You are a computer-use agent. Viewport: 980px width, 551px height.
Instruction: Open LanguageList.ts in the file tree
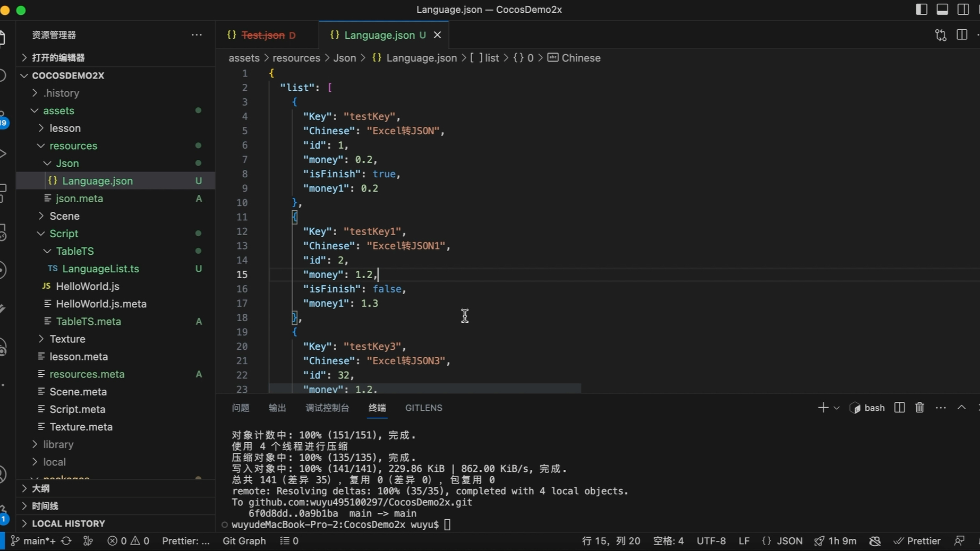point(100,269)
